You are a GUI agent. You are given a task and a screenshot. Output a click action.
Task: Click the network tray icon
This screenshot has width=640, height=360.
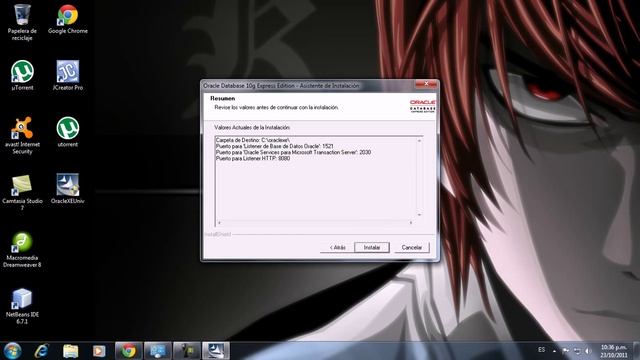point(577,351)
